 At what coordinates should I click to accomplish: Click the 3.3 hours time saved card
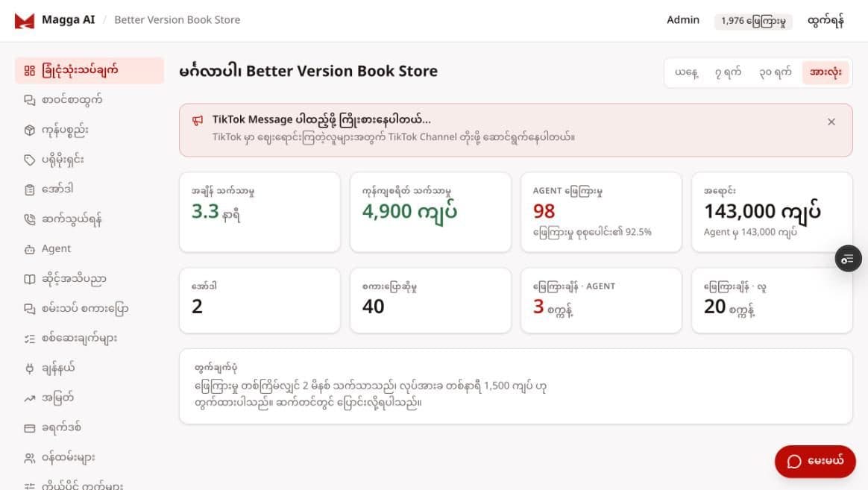pyautogui.click(x=260, y=212)
